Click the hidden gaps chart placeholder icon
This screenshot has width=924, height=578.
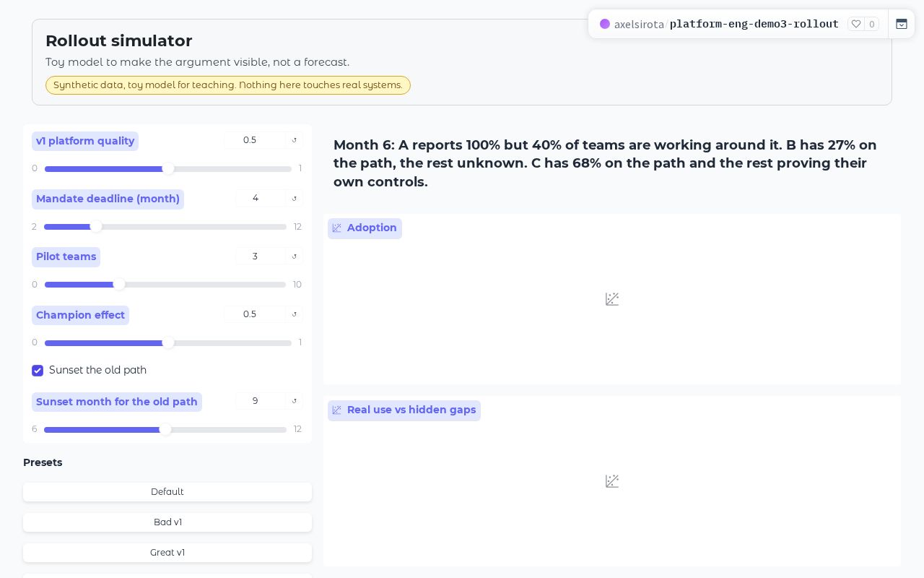click(612, 481)
